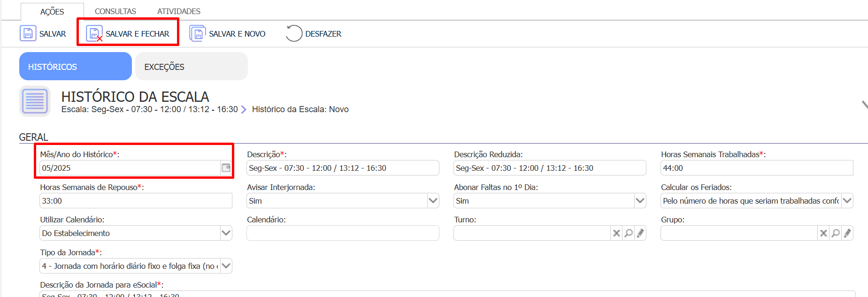Click the Salvar disk icon
Image resolution: width=868 pixels, height=297 pixels.
28,34
